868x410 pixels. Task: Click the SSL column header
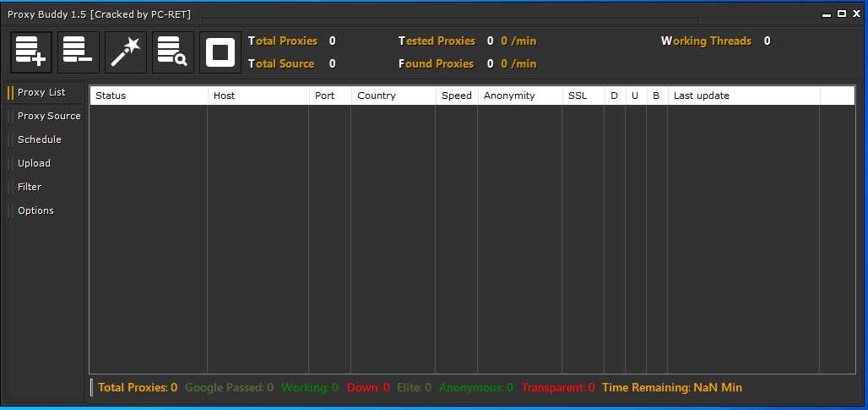pyautogui.click(x=583, y=96)
